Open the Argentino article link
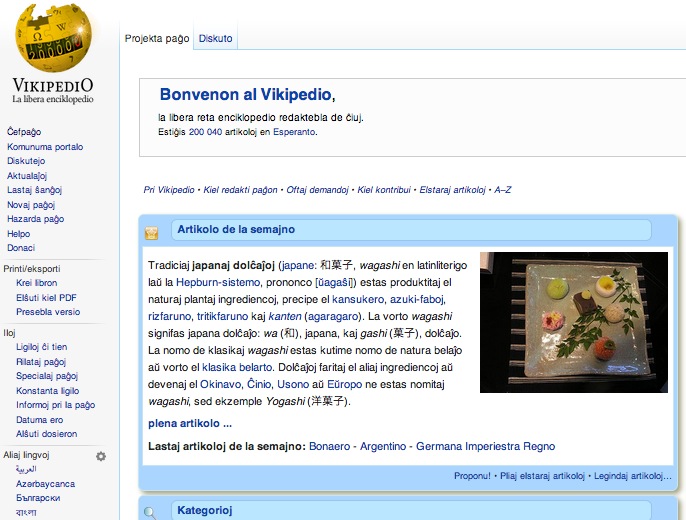Image resolution: width=686 pixels, height=520 pixels. 383,446
